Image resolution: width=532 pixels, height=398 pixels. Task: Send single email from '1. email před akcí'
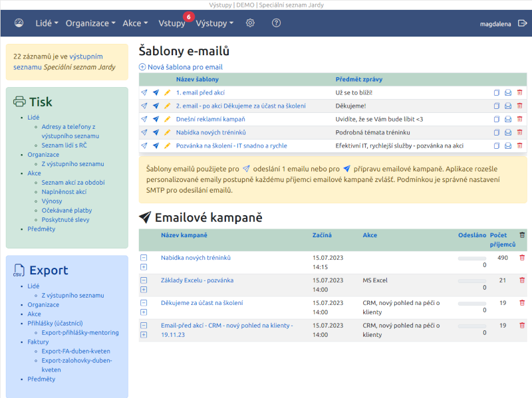(x=144, y=92)
